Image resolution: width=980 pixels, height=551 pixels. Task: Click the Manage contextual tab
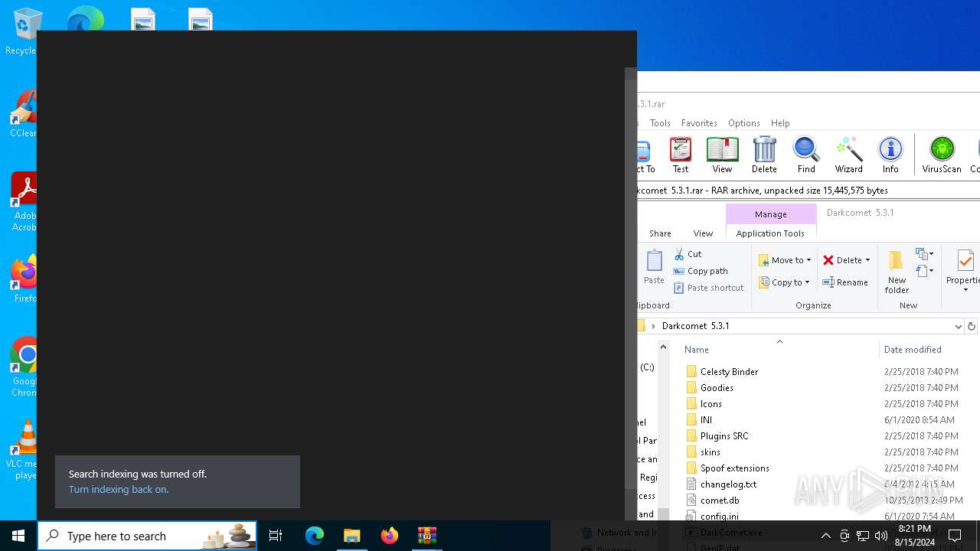point(770,214)
